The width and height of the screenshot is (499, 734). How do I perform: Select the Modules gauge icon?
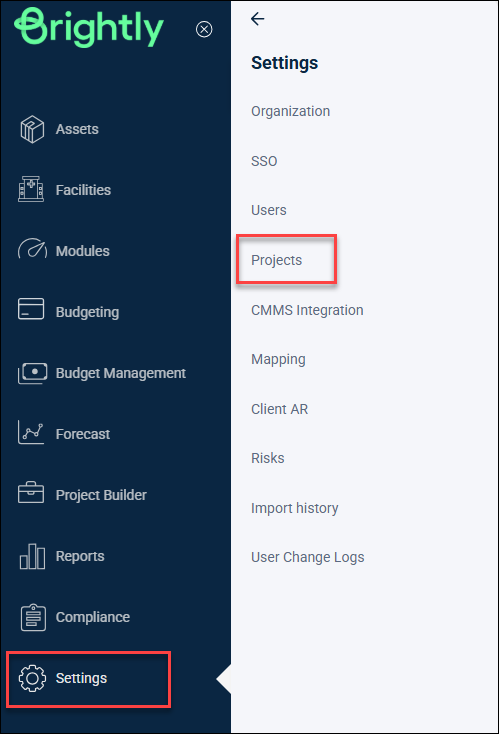pos(32,250)
